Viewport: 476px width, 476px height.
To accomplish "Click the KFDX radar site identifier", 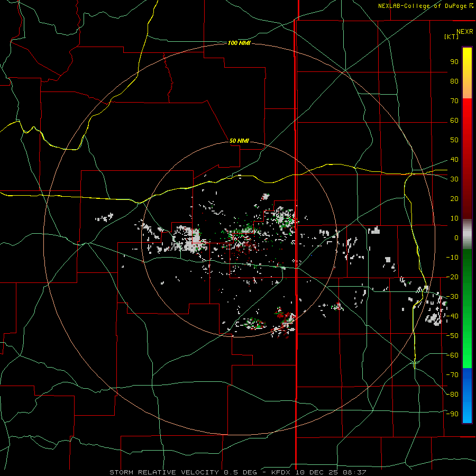I will pos(280,472).
